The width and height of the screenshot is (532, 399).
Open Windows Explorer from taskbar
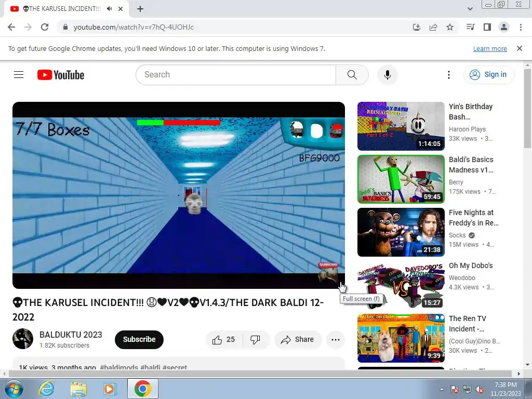click(x=79, y=389)
